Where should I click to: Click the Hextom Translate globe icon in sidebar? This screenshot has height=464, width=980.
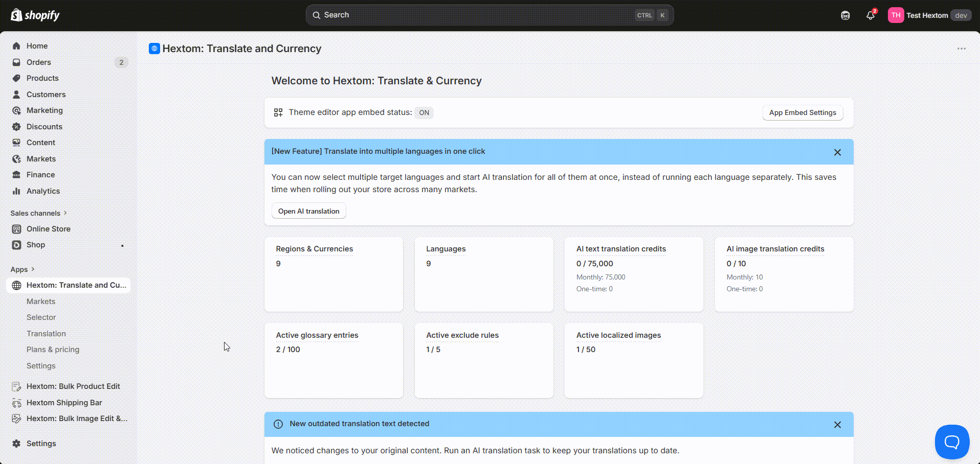point(16,285)
